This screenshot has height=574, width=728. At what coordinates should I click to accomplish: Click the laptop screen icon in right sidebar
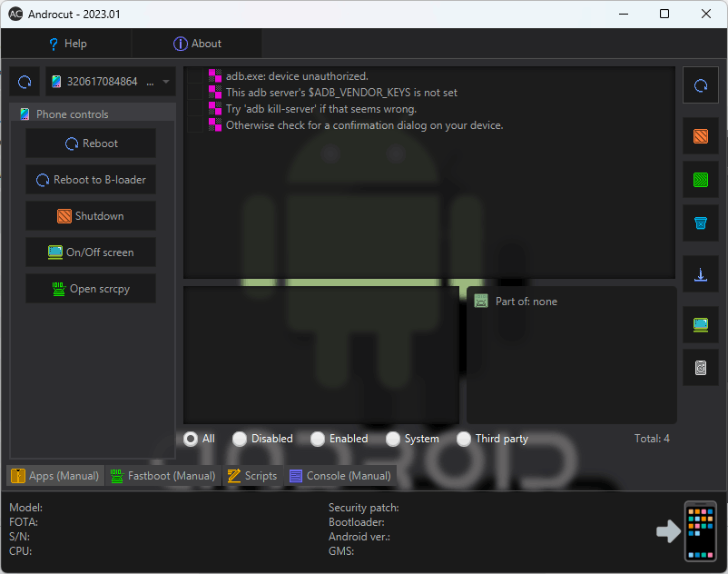(700, 324)
